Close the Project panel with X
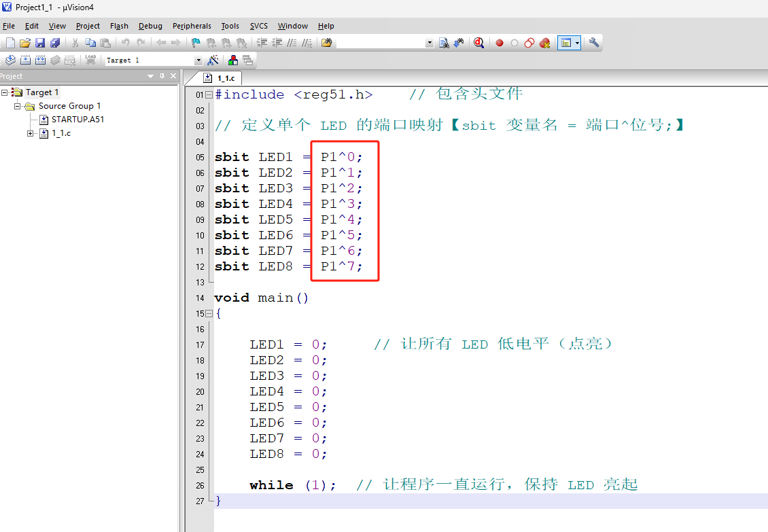768x532 pixels. pos(173,76)
